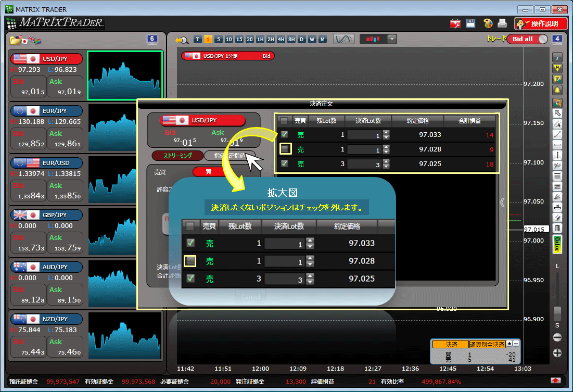Select the horizontal line tool
This screenshot has width=573, height=392.
(x=557, y=145)
